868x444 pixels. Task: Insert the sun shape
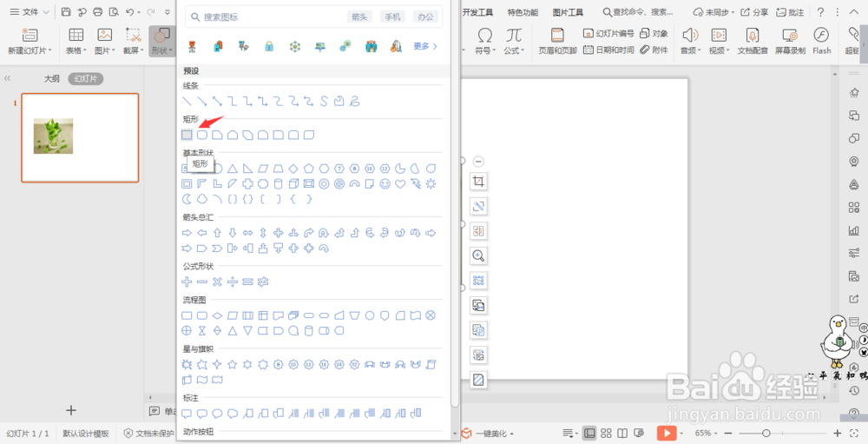(x=431, y=184)
